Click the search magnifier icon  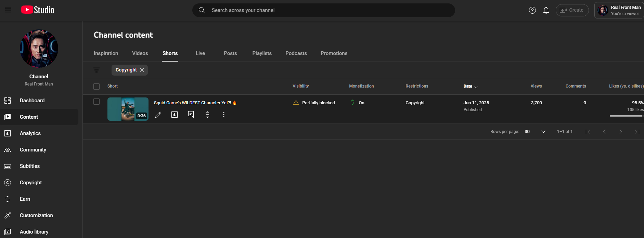202,10
